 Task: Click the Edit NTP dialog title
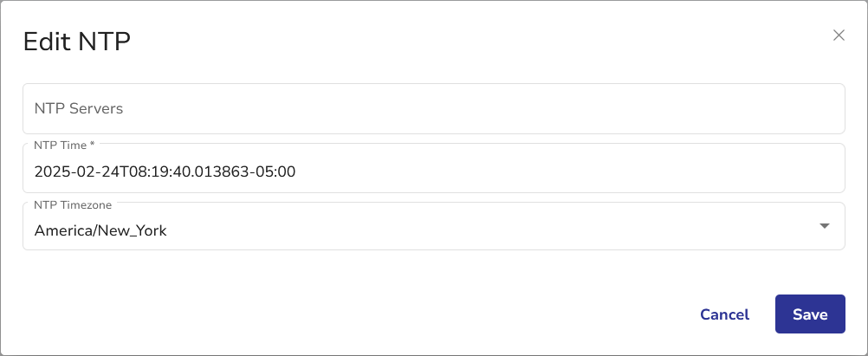coord(77,42)
